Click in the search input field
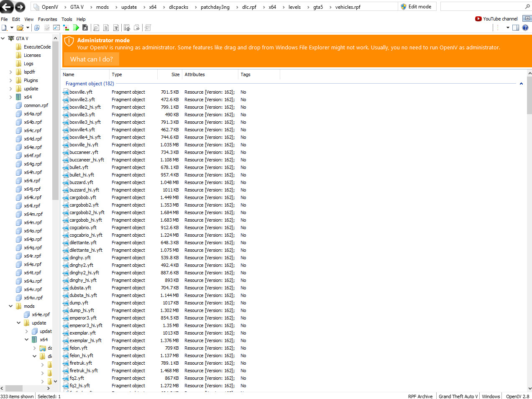Image resolution: width=532 pixels, height=399 pixels. tap(482, 7)
